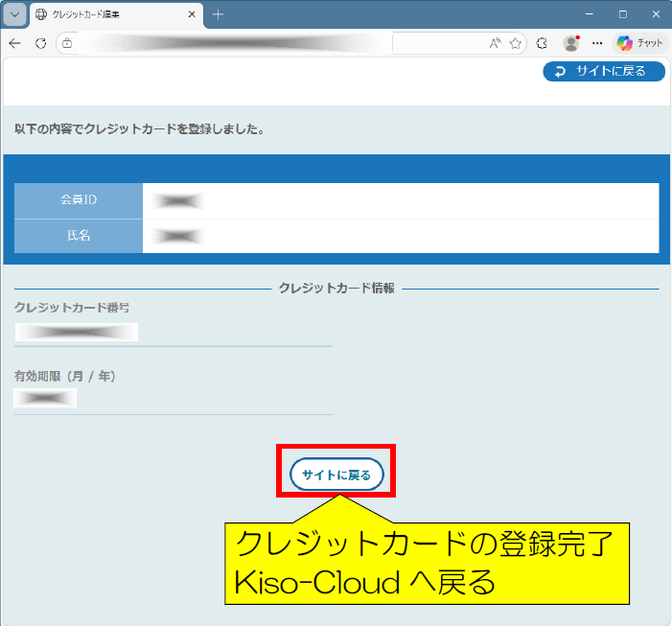Click the クレジットカード番号 field value
The height and width of the screenshot is (626, 672).
[77, 332]
